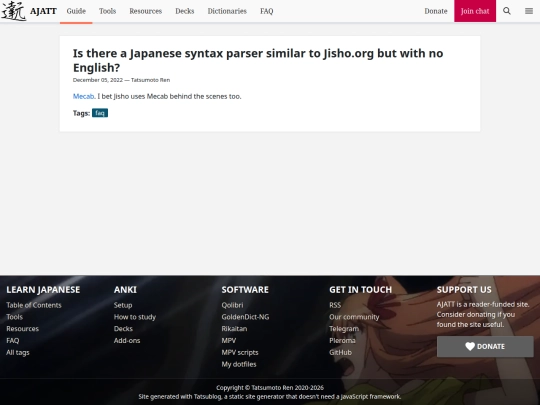This screenshot has height=405, width=540.
Task: Open Rikaitan footer link
Action: tap(234, 329)
